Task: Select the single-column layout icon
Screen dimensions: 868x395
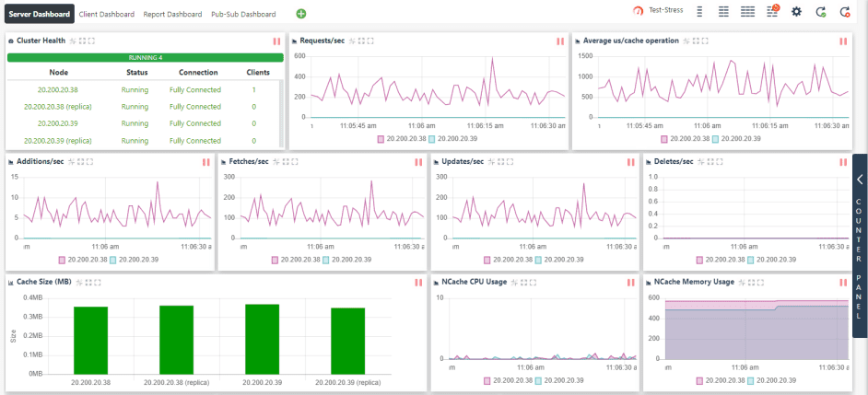Action: click(x=699, y=12)
